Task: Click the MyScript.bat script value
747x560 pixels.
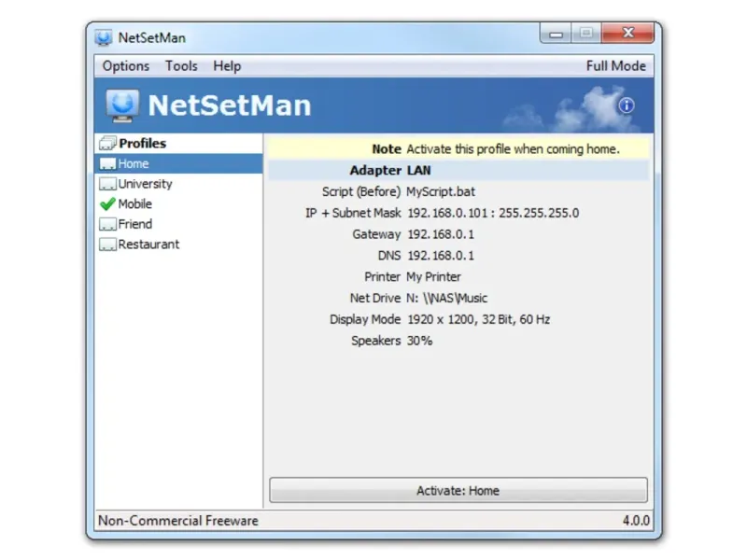Action: [441, 192]
